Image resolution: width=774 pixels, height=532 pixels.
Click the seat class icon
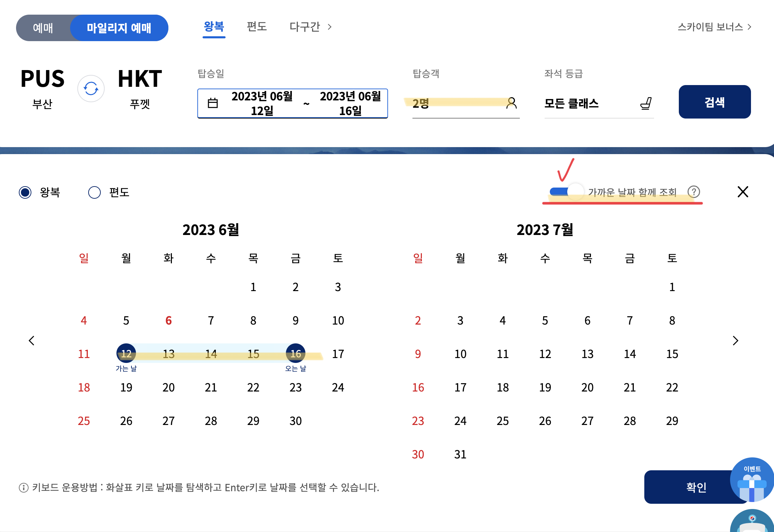(646, 104)
